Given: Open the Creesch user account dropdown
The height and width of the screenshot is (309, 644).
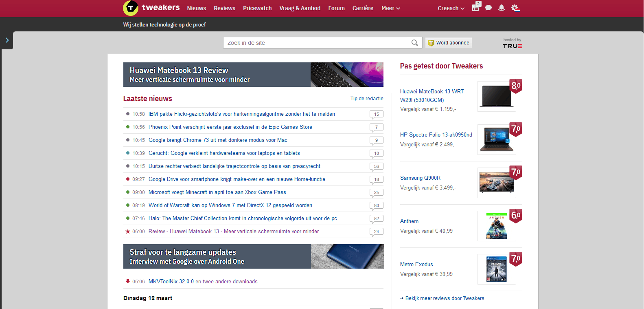Looking at the screenshot, I should pos(451,8).
